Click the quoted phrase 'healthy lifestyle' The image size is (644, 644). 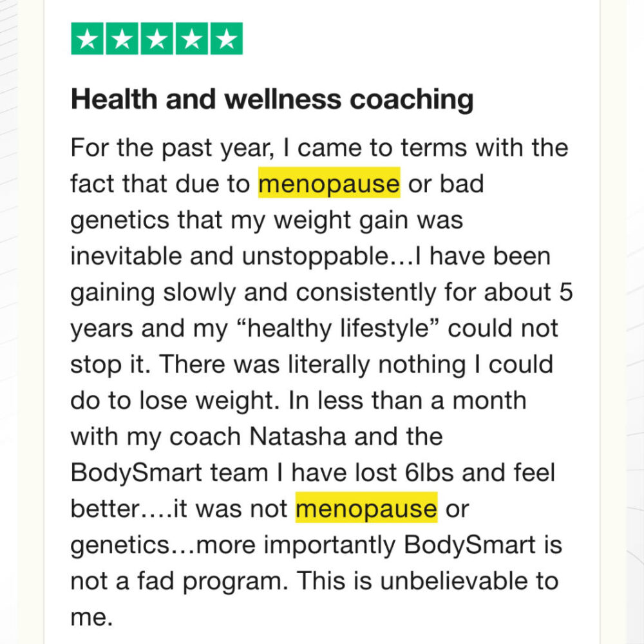tap(339, 329)
